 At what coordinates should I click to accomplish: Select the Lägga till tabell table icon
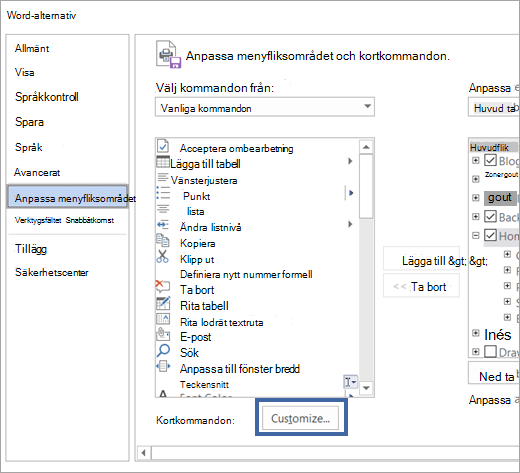163,162
